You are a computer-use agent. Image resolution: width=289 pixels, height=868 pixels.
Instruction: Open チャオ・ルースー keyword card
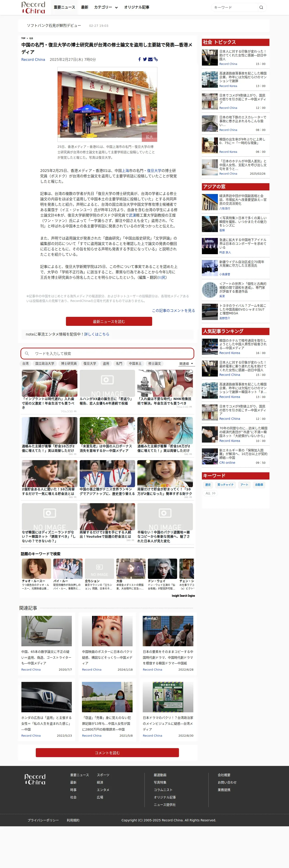click(x=36, y=574)
